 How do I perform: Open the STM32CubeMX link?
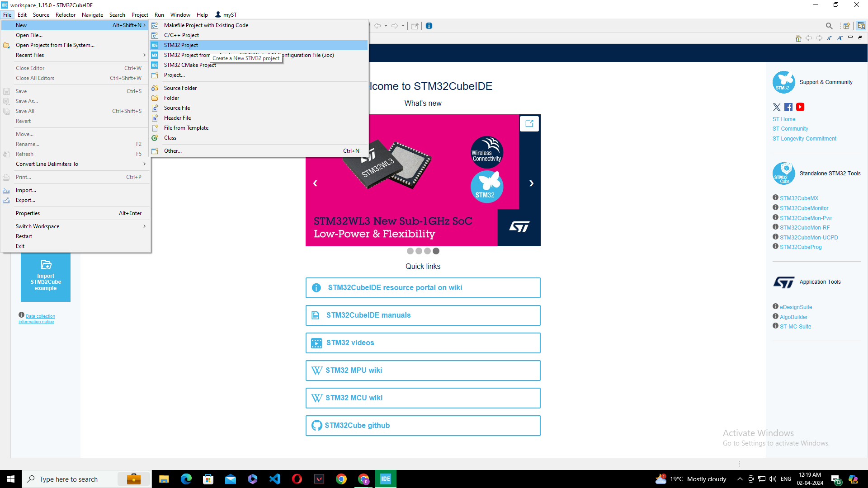pyautogui.click(x=799, y=198)
